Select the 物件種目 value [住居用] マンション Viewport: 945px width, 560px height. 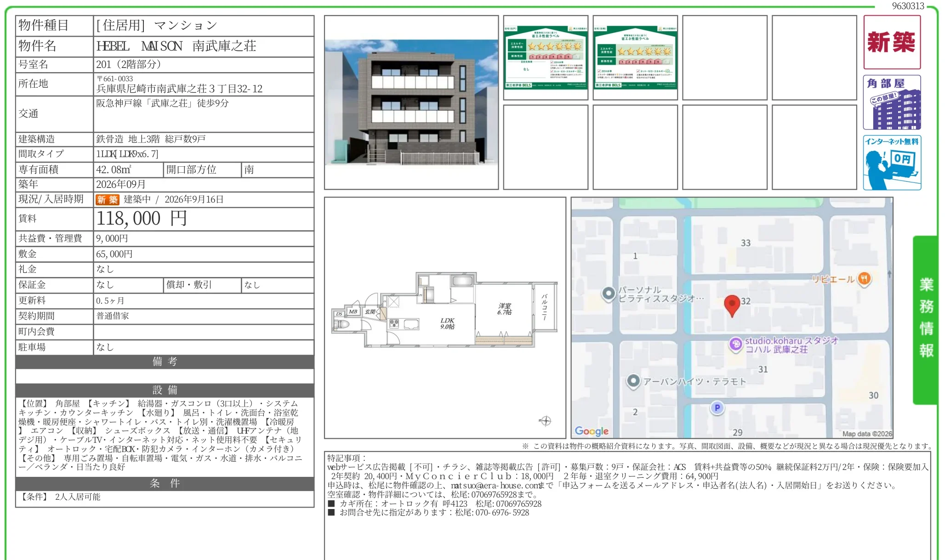(156, 25)
